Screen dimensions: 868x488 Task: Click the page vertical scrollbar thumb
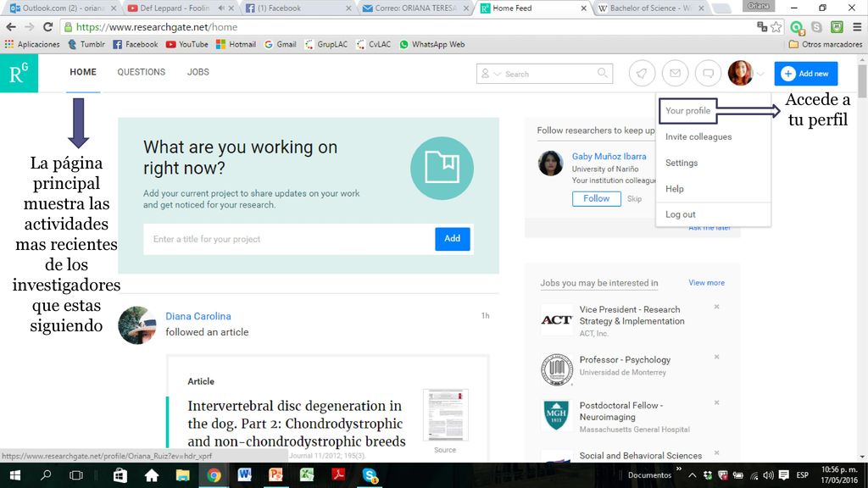[x=862, y=80]
